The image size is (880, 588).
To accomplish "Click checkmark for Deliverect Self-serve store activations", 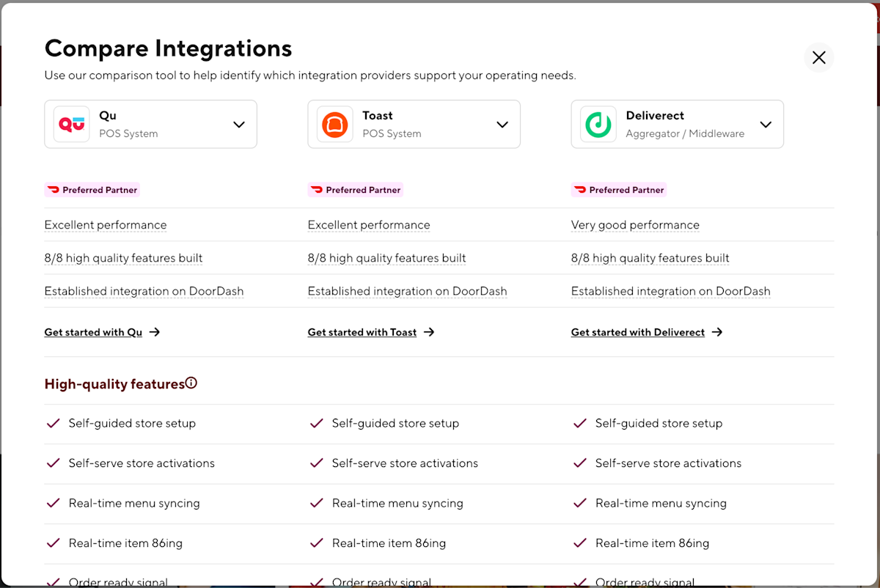I will (579, 463).
